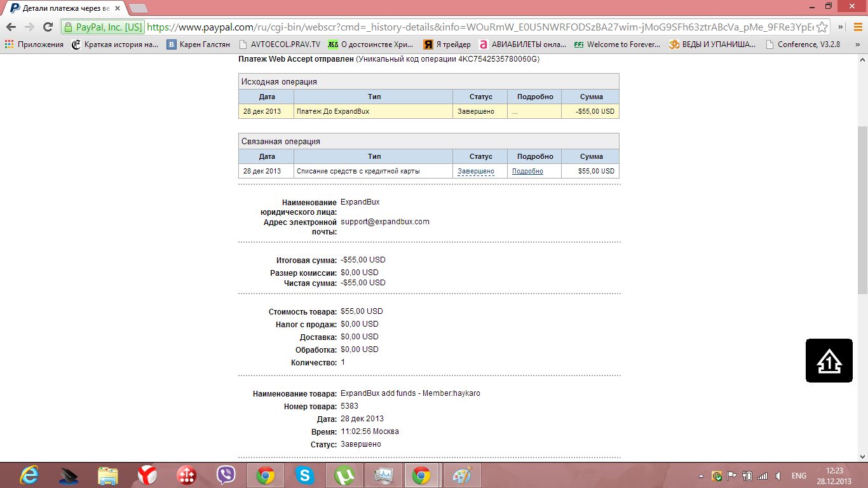Click the transaction code 4KC7542535780060G

coord(498,59)
